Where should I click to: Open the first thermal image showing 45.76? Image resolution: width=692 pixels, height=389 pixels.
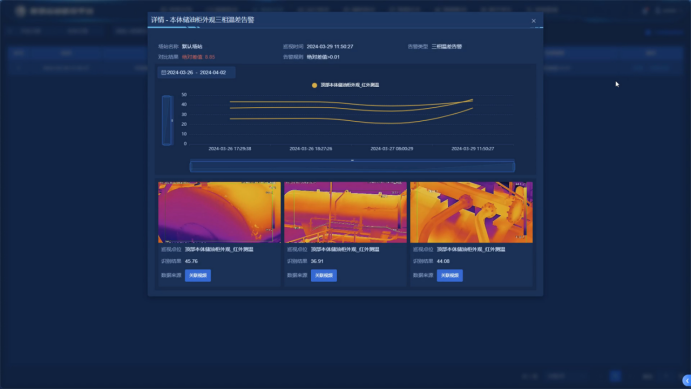coord(219,212)
